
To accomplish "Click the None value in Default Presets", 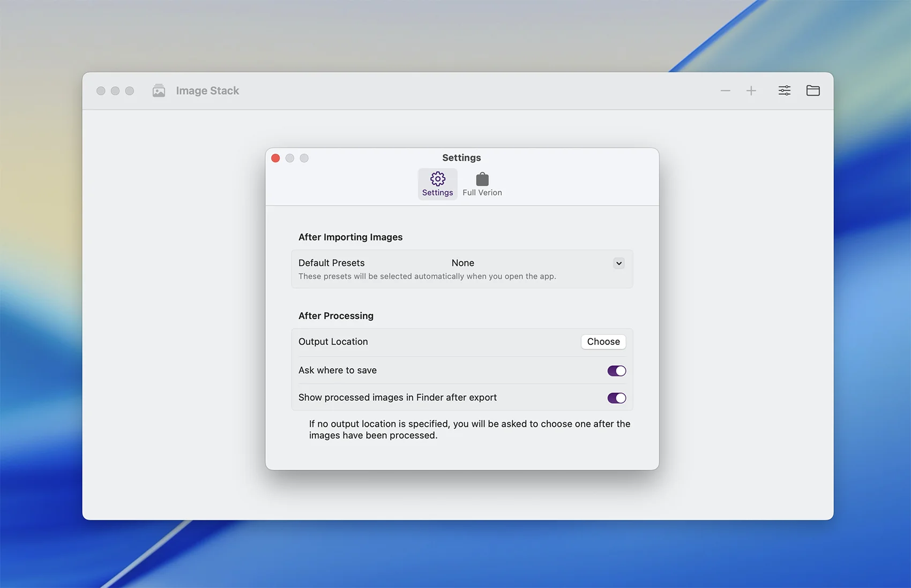I will [462, 263].
